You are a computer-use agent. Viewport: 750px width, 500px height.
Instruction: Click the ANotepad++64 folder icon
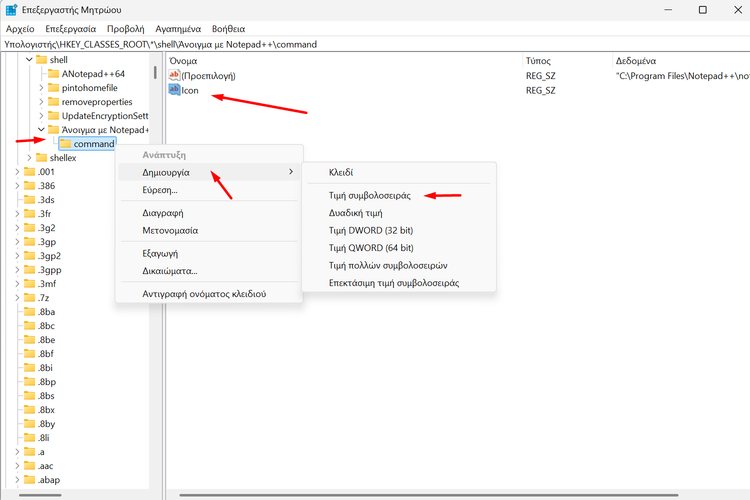[53, 74]
